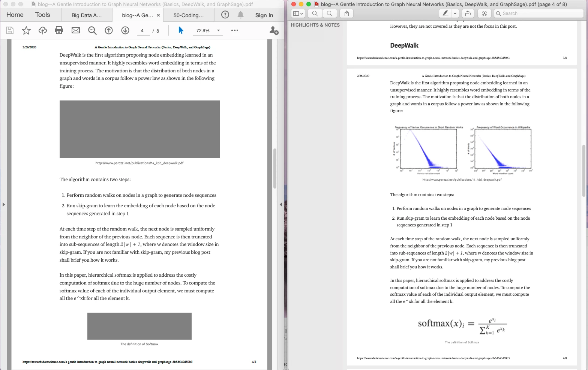Open notifications bell icon in Acrobat

(x=241, y=15)
